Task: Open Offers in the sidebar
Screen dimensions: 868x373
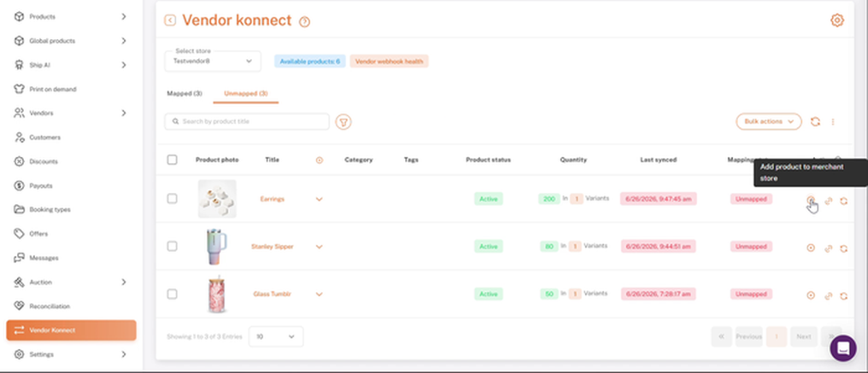Action: pyautogui.click(x=38, y=234)
